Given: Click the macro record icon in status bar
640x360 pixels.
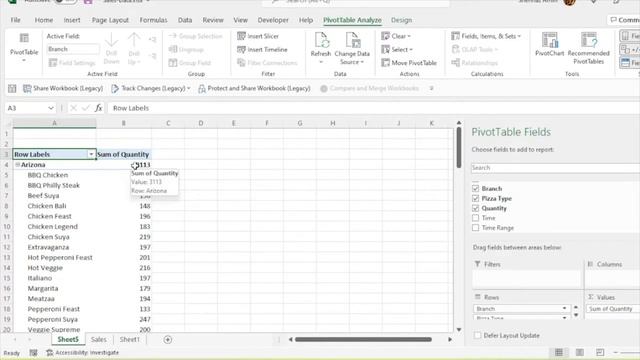Looking at the screenshot, I should pyautogui.click(x=33, y=352).
